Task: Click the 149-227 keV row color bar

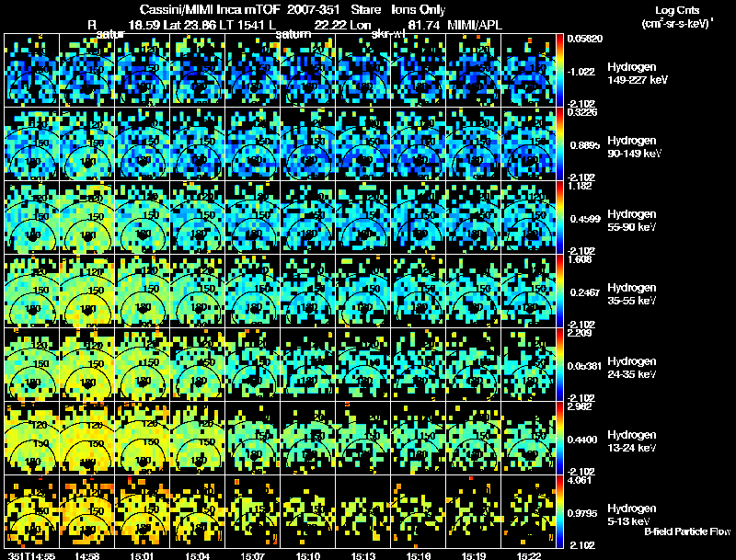Action: pyautogui.click(x=560, y=71)
